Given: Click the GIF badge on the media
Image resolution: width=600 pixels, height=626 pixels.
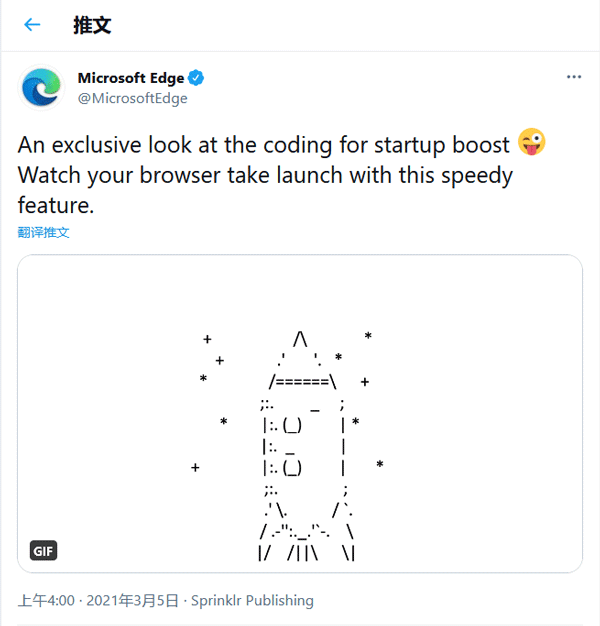Looking at the screenshot, I should pyautogui.click(x=43, y=551).
